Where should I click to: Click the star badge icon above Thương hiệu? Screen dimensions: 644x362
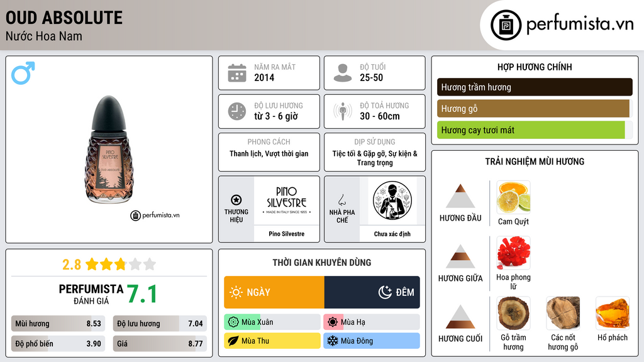[236, 200]
